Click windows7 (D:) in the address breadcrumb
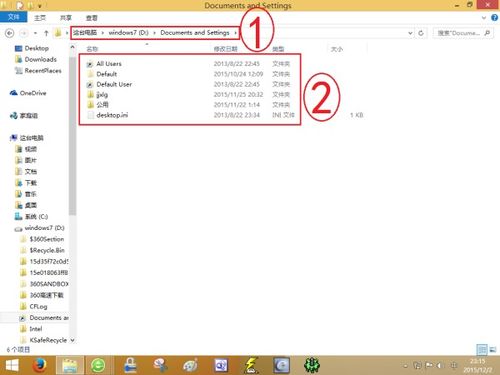Screen dimensions: 500x375 (x=129, y=33)
